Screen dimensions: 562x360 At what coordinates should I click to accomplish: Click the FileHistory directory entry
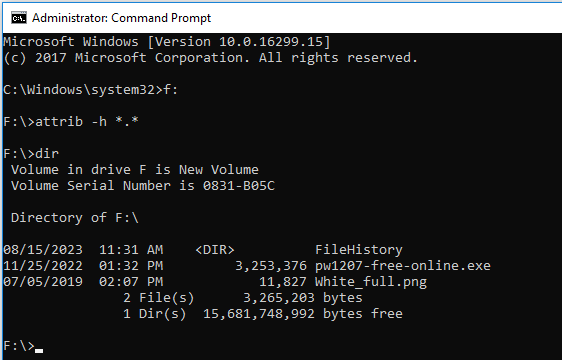point(359,250)
